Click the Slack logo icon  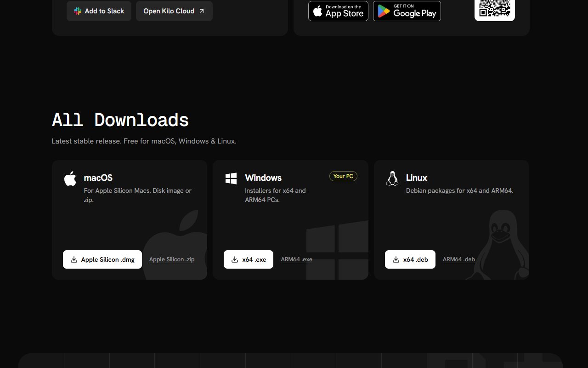pos(78,11)
